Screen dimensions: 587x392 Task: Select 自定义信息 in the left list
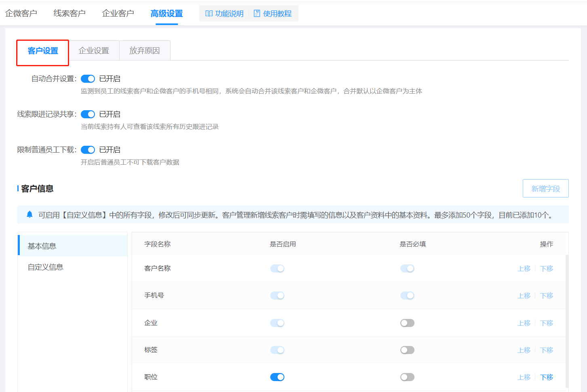[x=46, y=267]
